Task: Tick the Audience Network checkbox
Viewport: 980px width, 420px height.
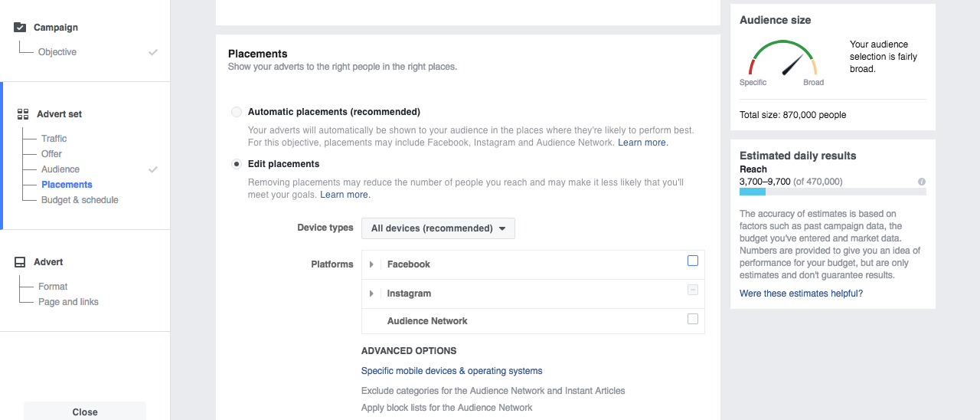Action: (693, 319)
